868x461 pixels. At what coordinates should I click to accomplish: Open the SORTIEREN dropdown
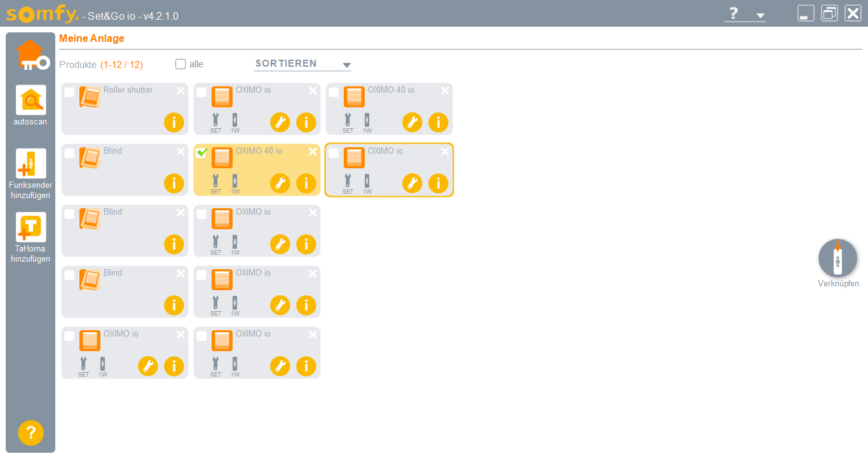(x=302, y=64)
